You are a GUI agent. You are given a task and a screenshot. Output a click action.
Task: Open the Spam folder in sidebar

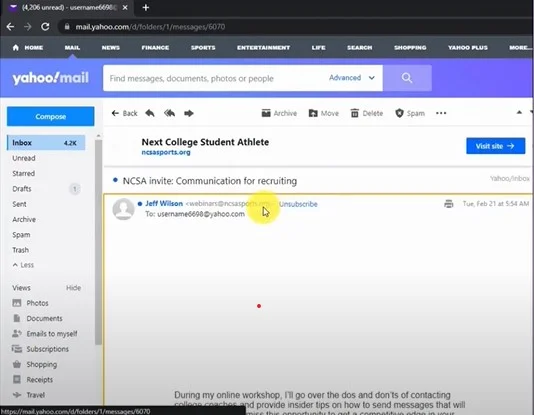pos(21,235)
